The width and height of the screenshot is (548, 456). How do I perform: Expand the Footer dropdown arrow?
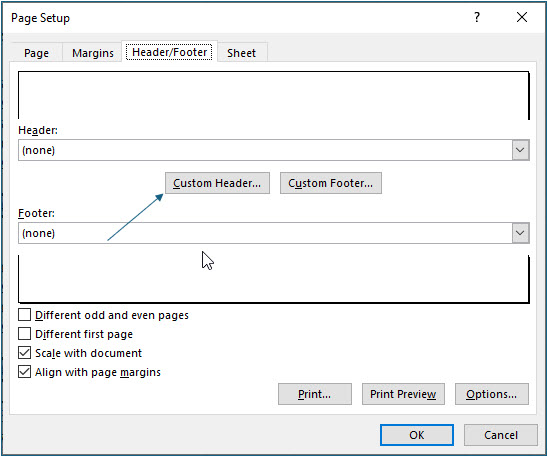520,233
